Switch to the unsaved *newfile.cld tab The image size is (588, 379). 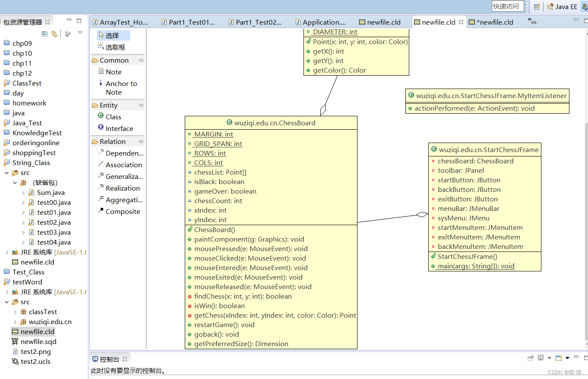(491, 22)
